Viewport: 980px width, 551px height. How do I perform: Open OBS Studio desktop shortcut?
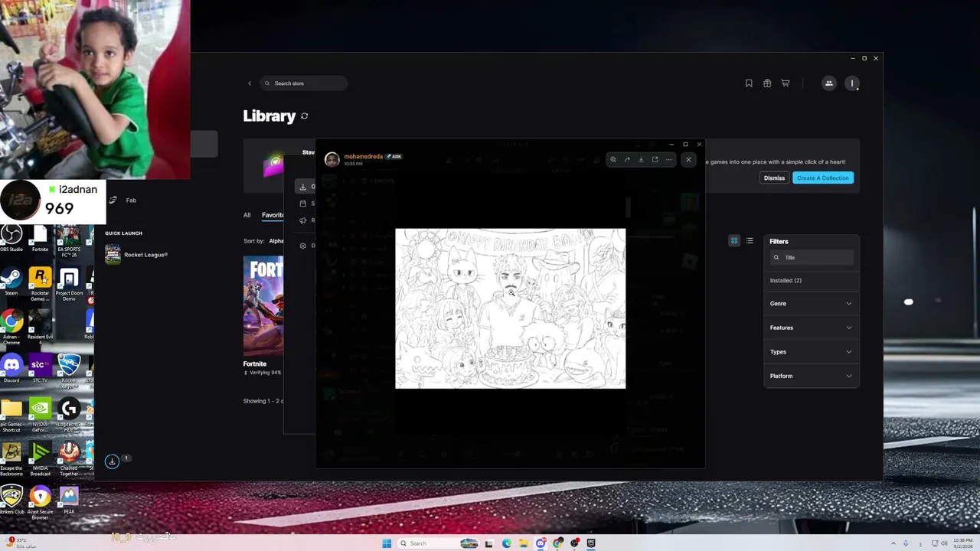pos(11,238)
